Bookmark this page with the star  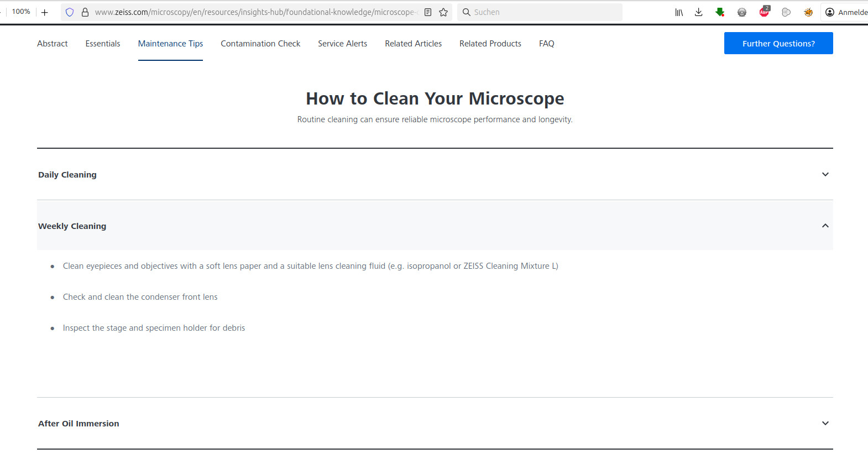[443, 12]
